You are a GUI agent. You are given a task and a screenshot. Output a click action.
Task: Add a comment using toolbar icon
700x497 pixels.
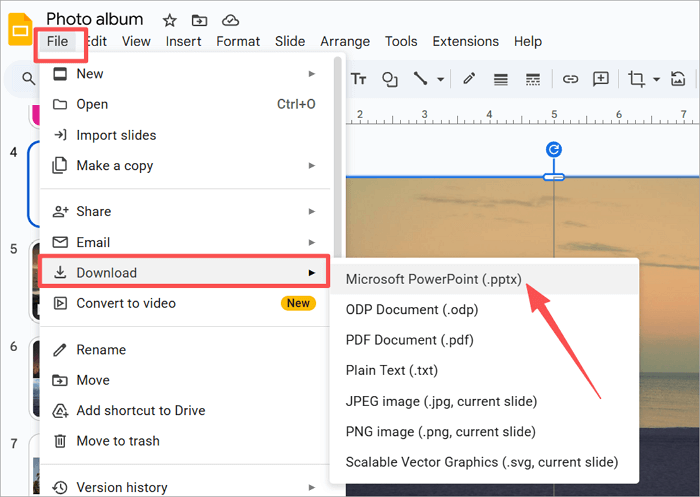point(601,79)
